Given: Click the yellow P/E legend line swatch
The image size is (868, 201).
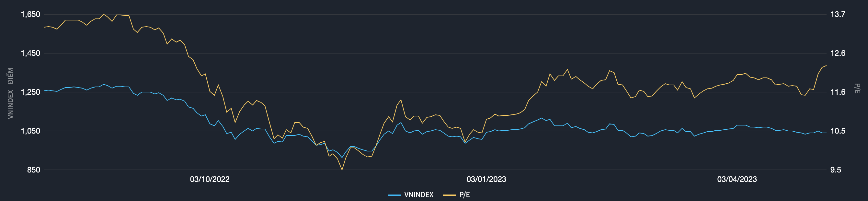Looking at the screenshot, I should [x=449, y=195].
